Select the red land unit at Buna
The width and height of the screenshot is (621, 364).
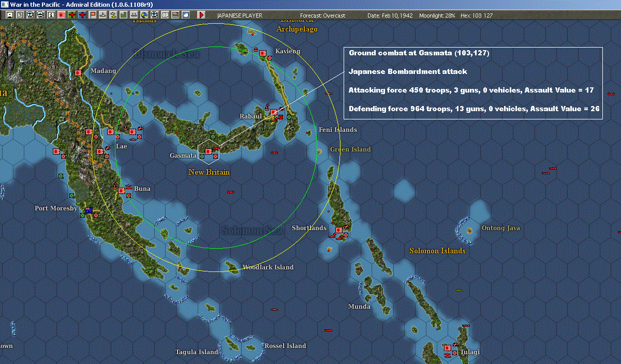coord(128,195)
